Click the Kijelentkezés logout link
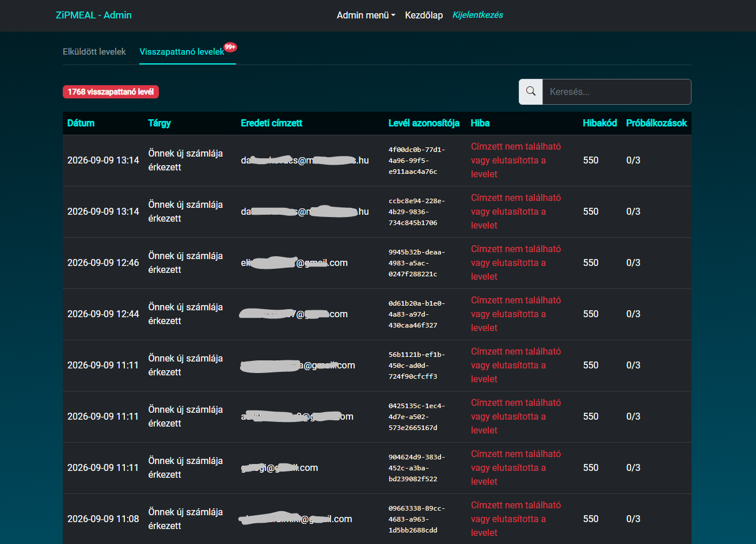This screenshot has width=756, height=544. [478, 16]
